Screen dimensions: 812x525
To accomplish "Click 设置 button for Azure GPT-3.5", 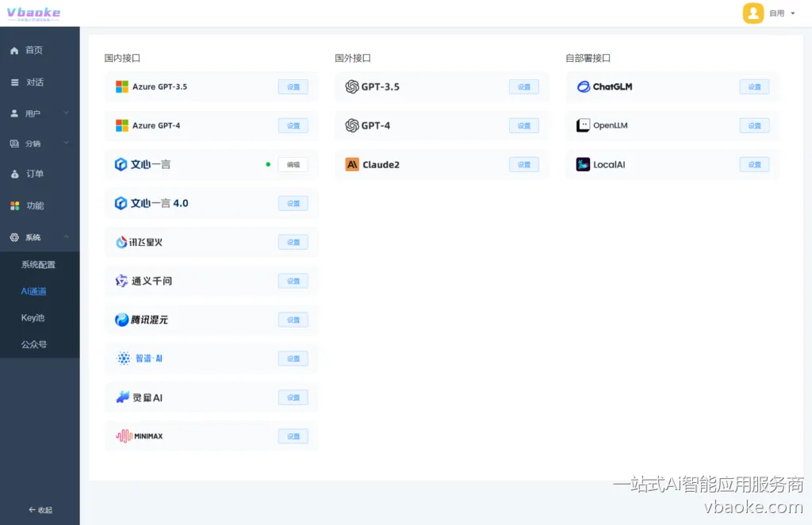I will tap(293, 87).
